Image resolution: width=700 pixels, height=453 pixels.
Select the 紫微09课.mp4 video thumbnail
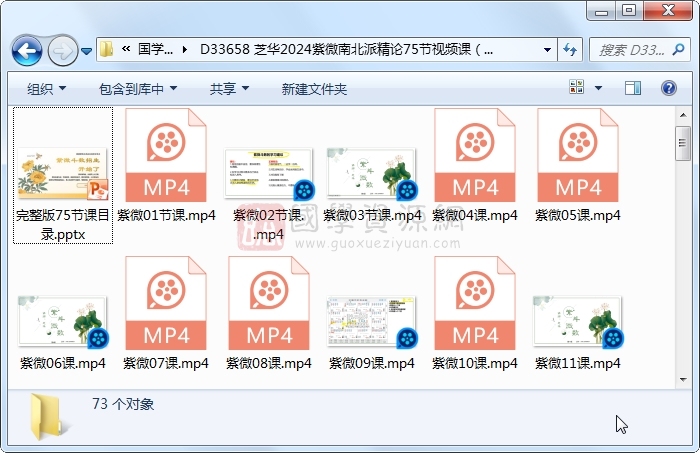(x=372, y=321)
